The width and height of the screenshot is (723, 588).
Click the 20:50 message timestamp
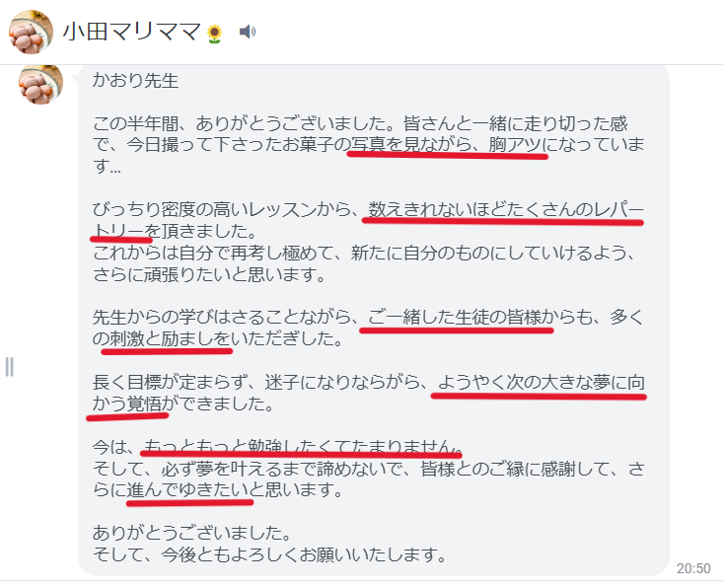(693, 568)
